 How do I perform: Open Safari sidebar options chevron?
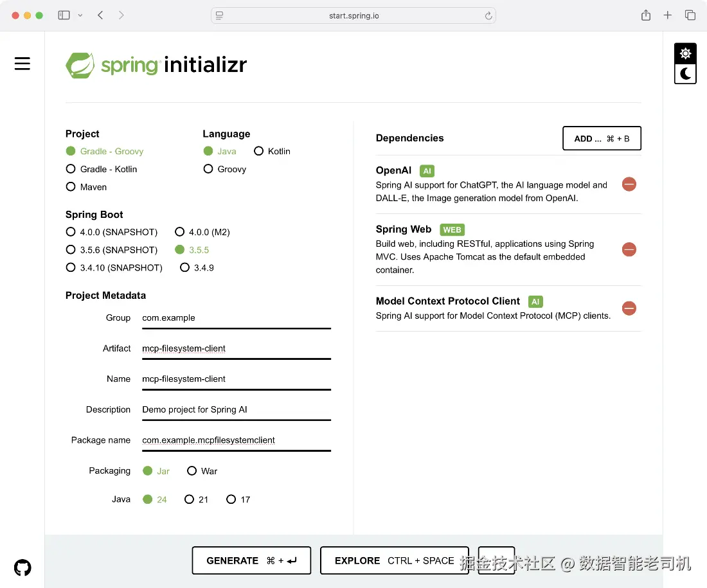80,15
